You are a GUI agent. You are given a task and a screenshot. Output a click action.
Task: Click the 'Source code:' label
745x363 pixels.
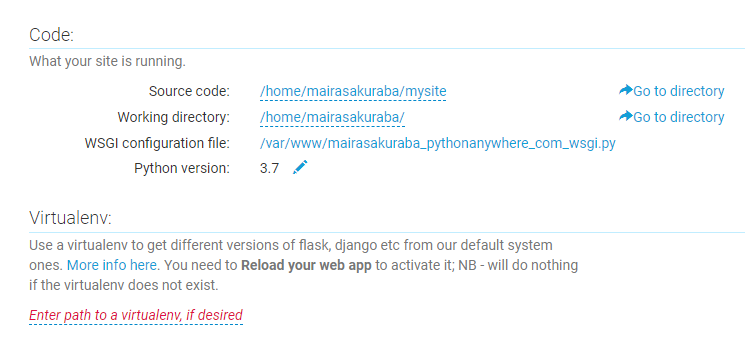(189, 91)
